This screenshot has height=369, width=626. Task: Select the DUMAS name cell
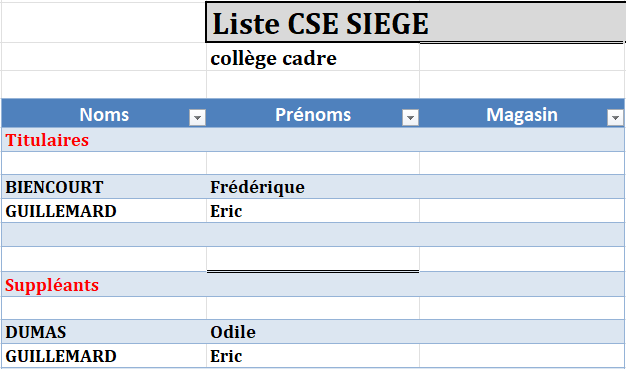104,331
